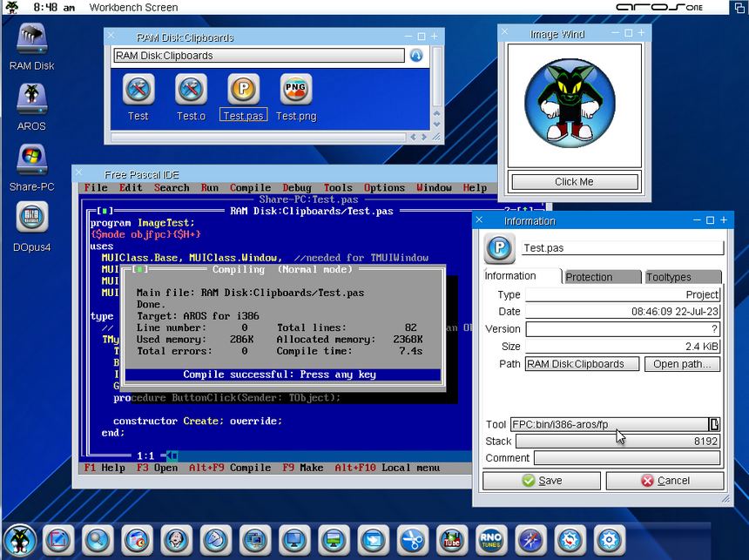This screenshot has height=560, width=749.
Task: Select the Test.png file icon
Action: click(296, 89)
